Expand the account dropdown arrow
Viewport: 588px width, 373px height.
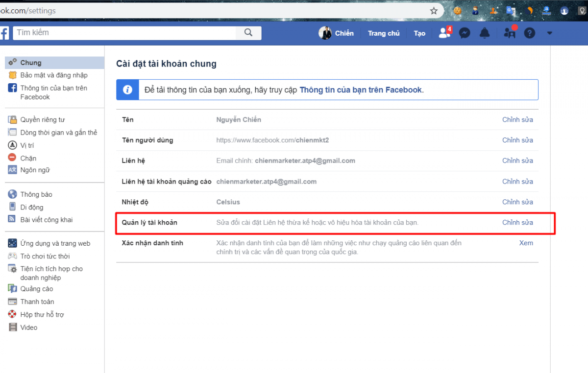[x=549, y=33]
